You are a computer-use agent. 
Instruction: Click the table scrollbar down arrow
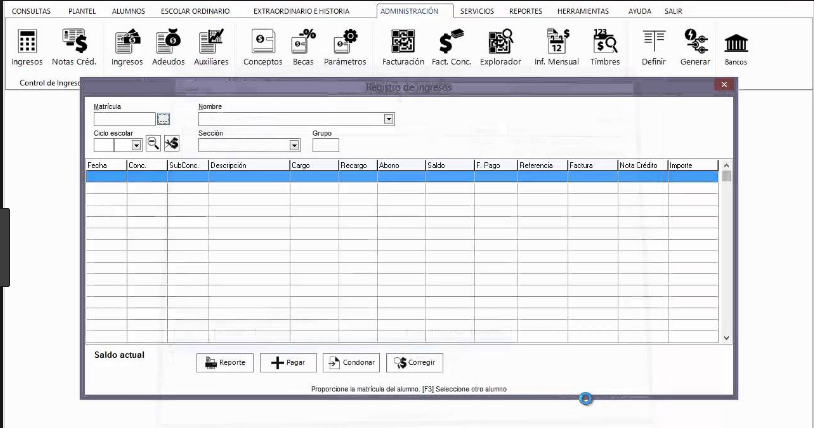[726, 338]
